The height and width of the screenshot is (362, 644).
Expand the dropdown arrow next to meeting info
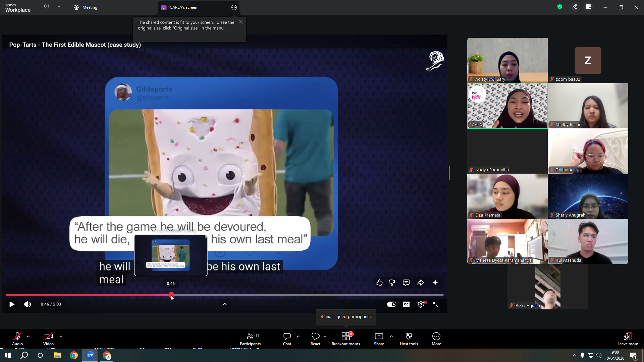click(59, 6)
